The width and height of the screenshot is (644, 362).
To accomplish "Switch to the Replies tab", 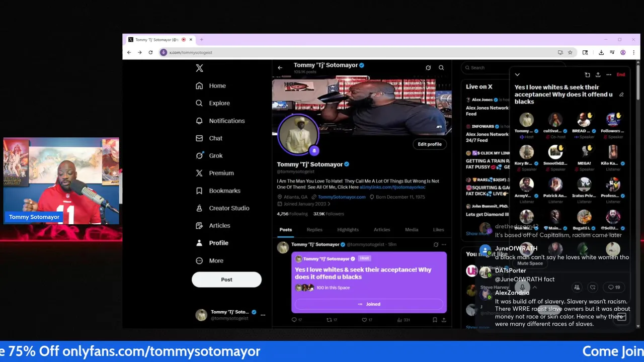I will point(314,230).
